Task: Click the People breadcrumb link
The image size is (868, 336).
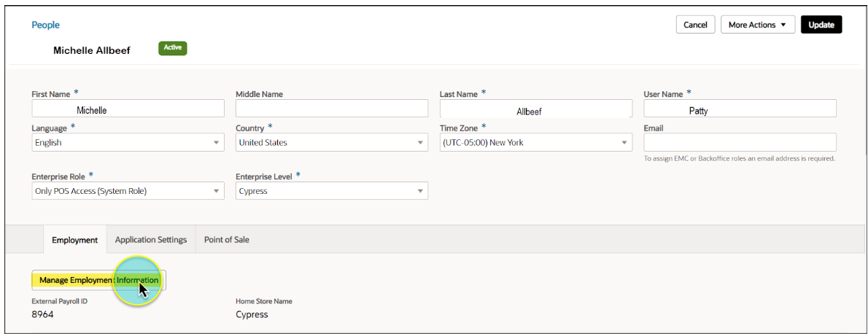Action: (45, 25)
